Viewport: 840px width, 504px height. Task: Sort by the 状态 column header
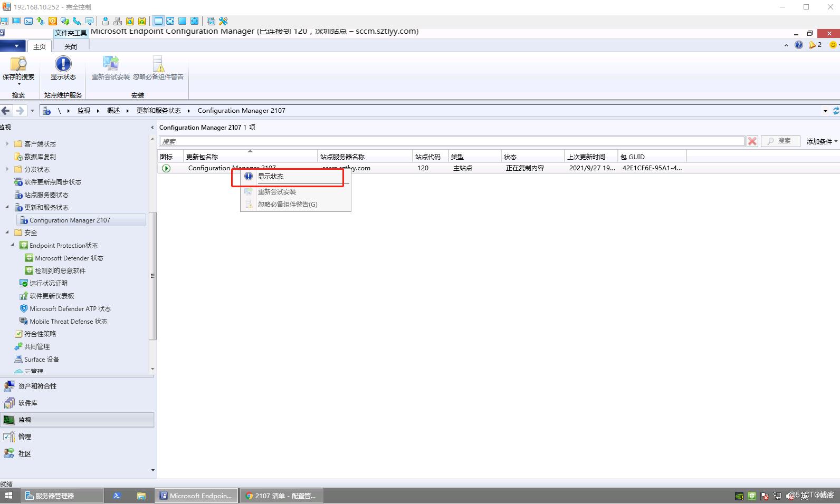pos(532,157)
